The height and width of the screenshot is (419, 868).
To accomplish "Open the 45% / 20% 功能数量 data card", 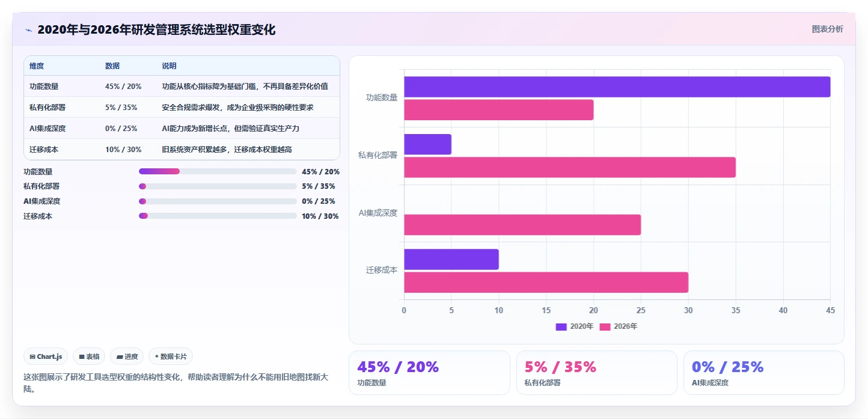I will tap(429, 373).
